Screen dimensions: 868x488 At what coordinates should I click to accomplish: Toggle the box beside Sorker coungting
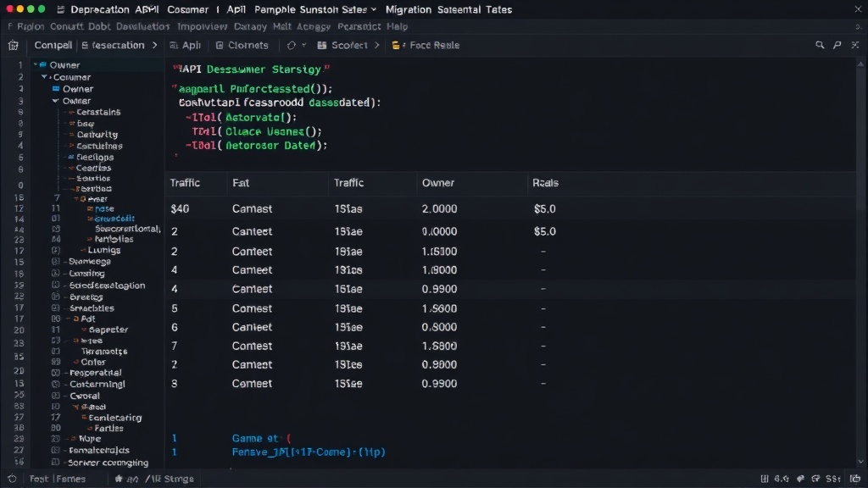click(55, 462)
